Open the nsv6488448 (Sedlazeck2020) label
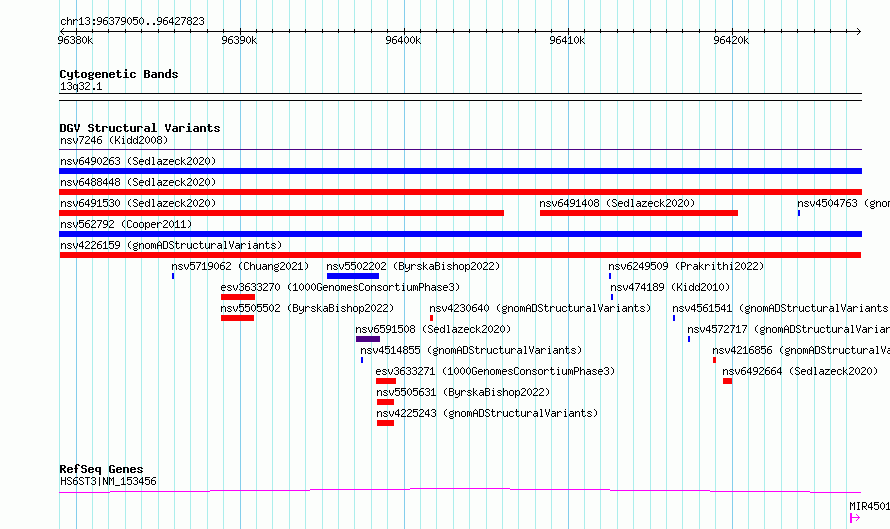The image size is (890, 529). pos(138,182)
